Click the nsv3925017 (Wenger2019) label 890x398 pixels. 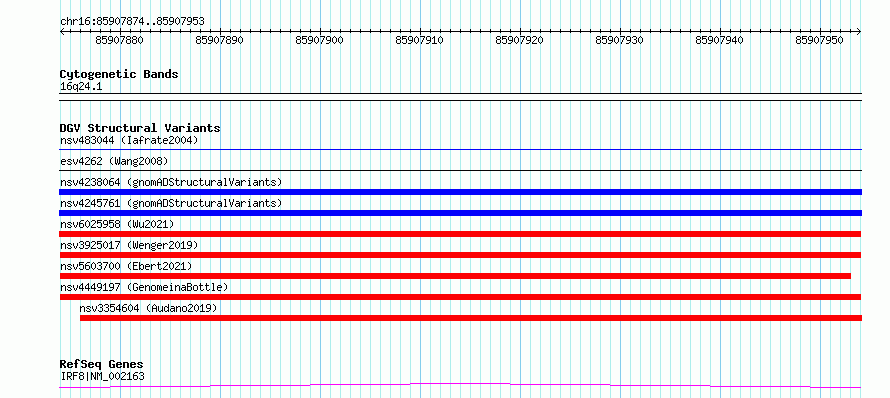129,245
